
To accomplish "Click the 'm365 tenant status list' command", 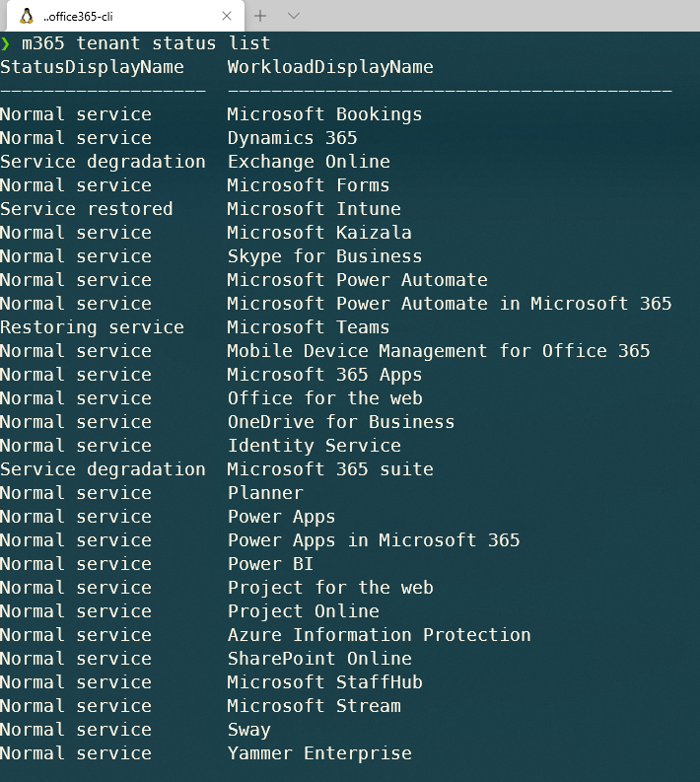I will coord(146,43).
